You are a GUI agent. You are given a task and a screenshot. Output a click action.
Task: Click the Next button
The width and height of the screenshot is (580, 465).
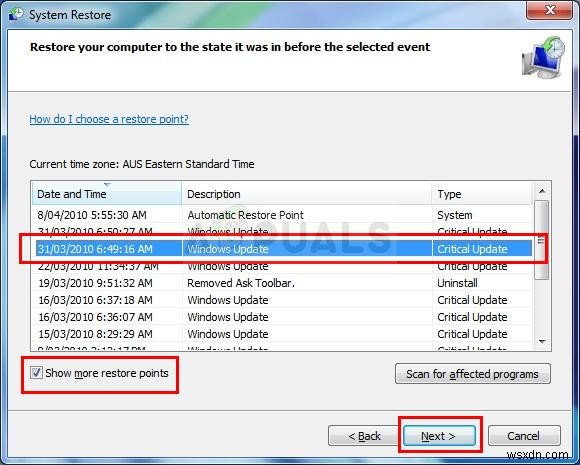pyautogui.click(x=439, y=436)
